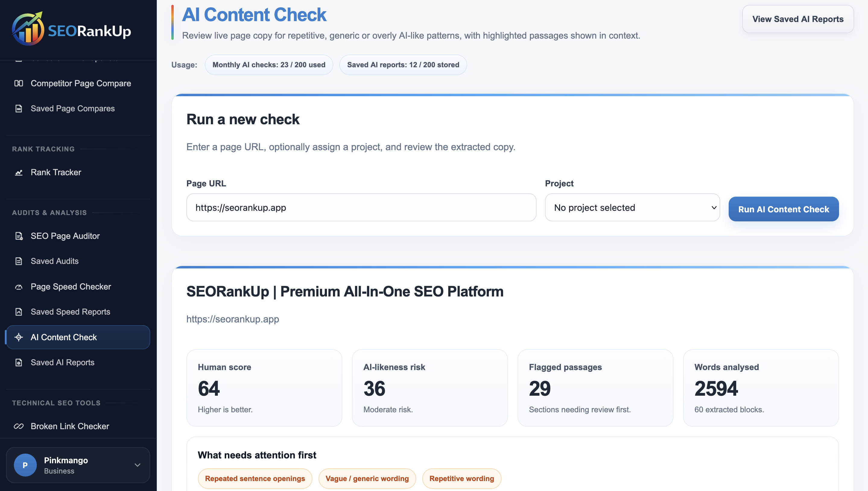Open Saved AI Reports in sidebar

point(78,363)
